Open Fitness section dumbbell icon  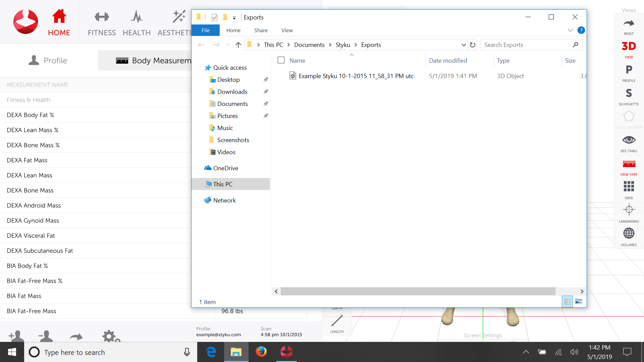[102, 17]
